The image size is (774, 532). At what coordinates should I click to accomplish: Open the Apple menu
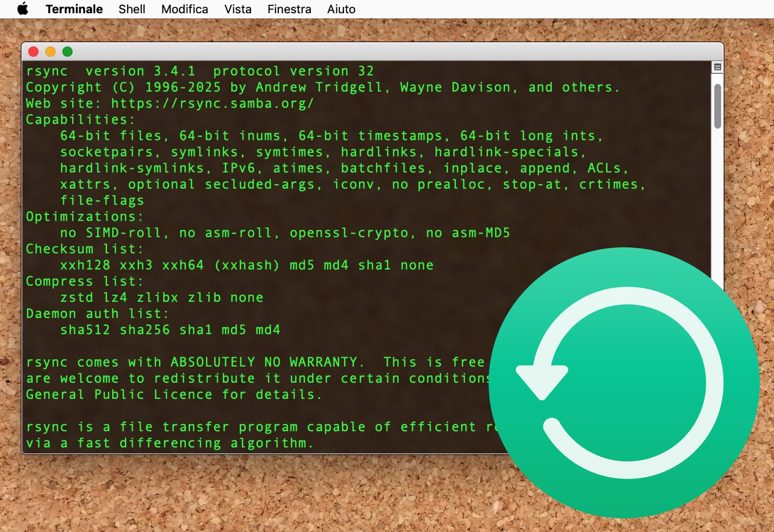22,9
